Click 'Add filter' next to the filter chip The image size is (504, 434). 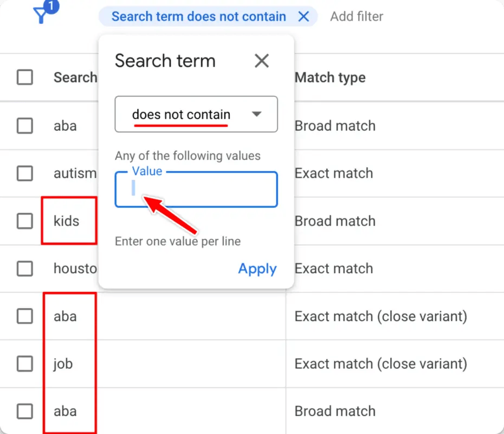[356, 16]
